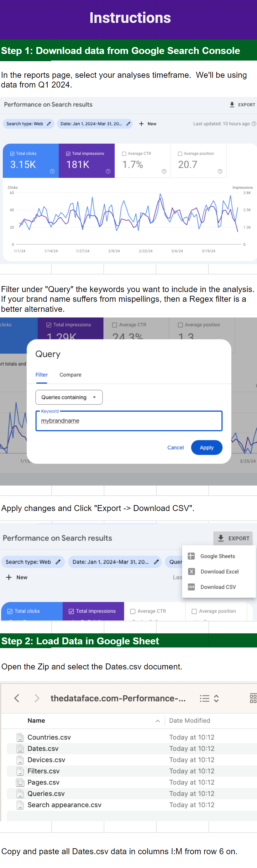Click the lower Date: Jan 1, 2024 chip
Image resolution: width=257 pixels, height=868 pixels.
pyautogui.click(x=115, y=562)
